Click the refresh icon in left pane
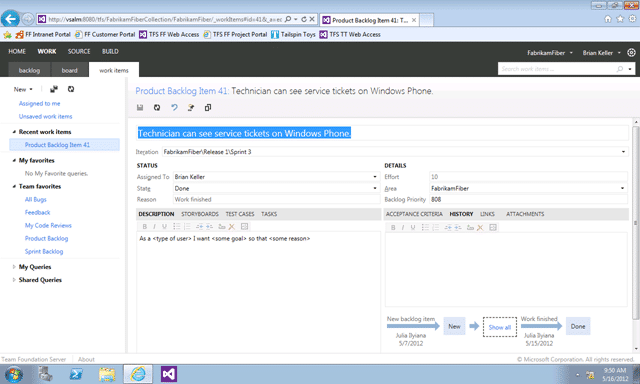Screen dimensions: 640x384 [x=71, y=89]
